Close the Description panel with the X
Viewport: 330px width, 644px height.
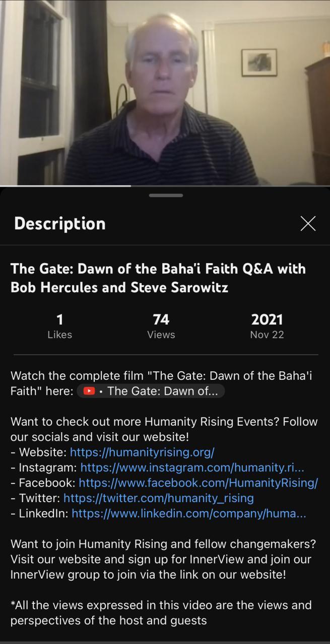click(308, 223)
